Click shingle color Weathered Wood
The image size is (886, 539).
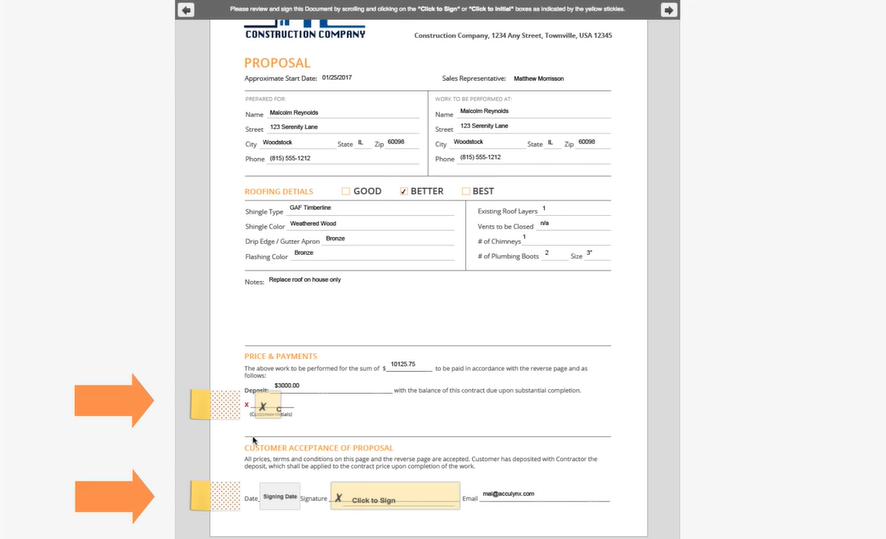click(313, 224)
